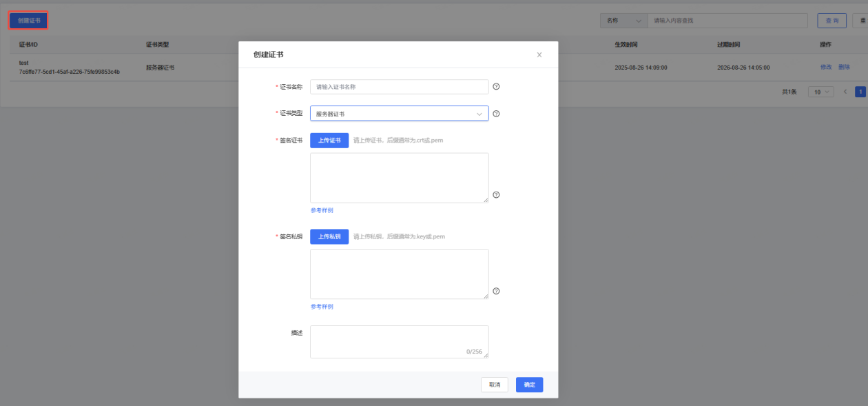Image resolution: width=868 pixels, height=406 pixels.
Task: Click the 创建证书 button at top left
Action: click(29, 21)
